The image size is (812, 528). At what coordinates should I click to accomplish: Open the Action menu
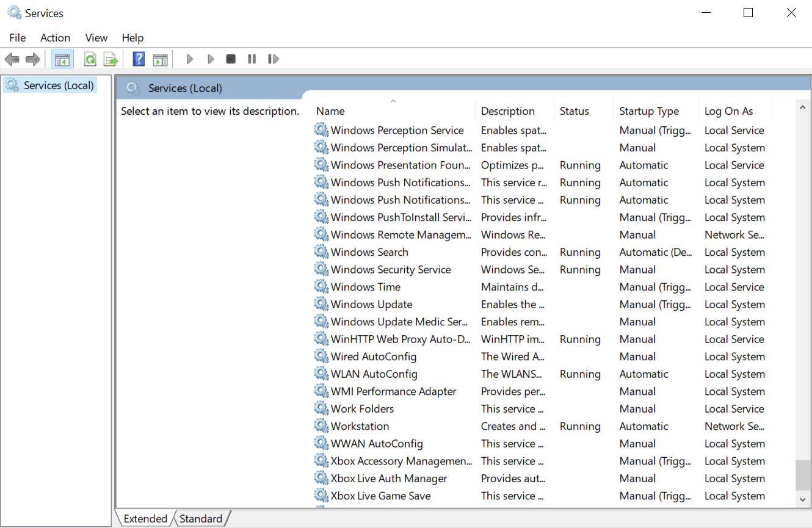click(x=55, y=37)
